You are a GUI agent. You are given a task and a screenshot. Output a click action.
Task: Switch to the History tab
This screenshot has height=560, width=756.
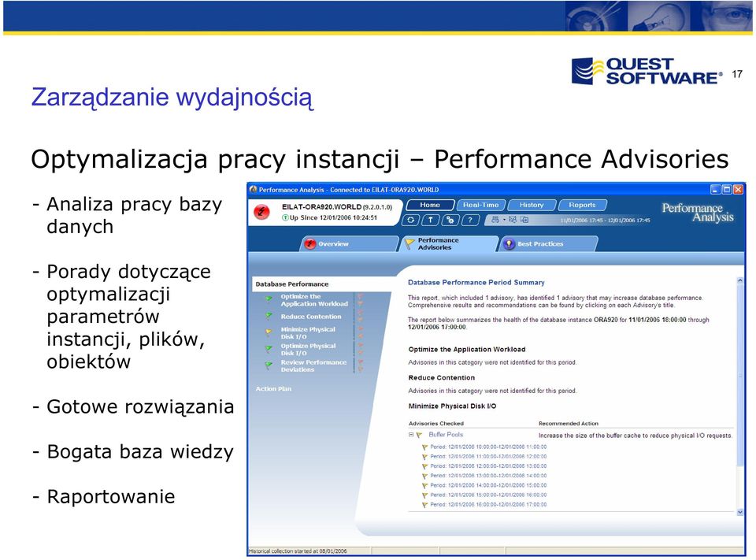pyautogui.click(x=532, y=205)
